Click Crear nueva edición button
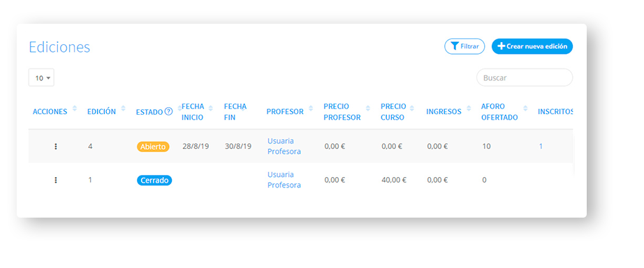 coord(532,46)
